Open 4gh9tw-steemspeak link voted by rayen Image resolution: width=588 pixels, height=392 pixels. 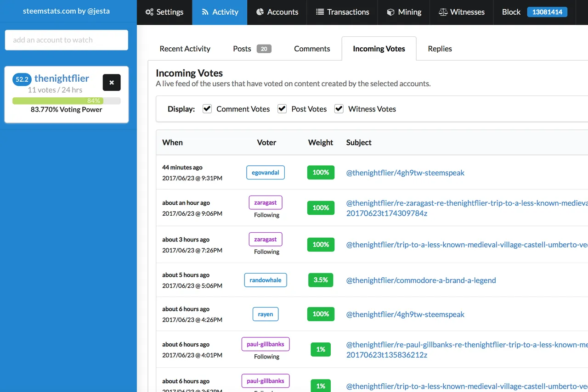(x=405, y=314)
